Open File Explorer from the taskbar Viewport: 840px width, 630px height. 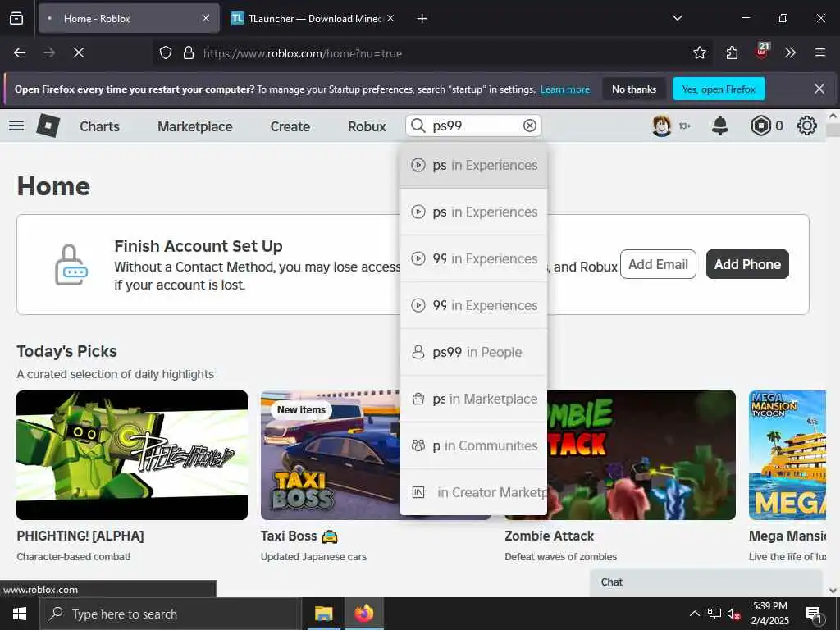pyautogui.click(x=323, y=614)
